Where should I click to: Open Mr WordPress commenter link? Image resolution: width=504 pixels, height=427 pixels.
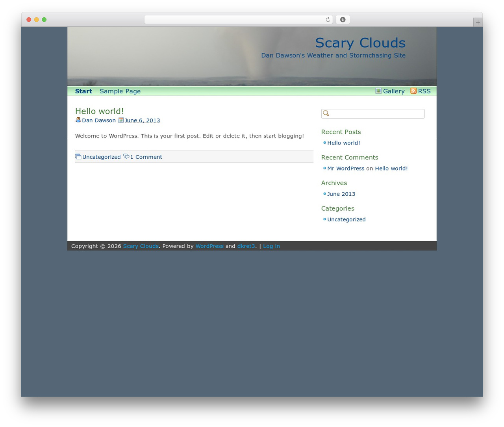pyautogui.click(x=346, y=169)
